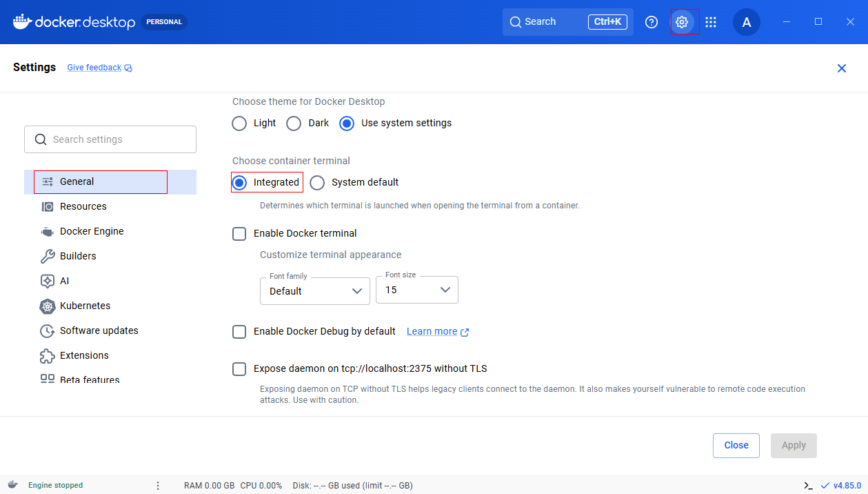
Task: Click the magnifier icon in top Search bar
Action: tap(515, 22)
